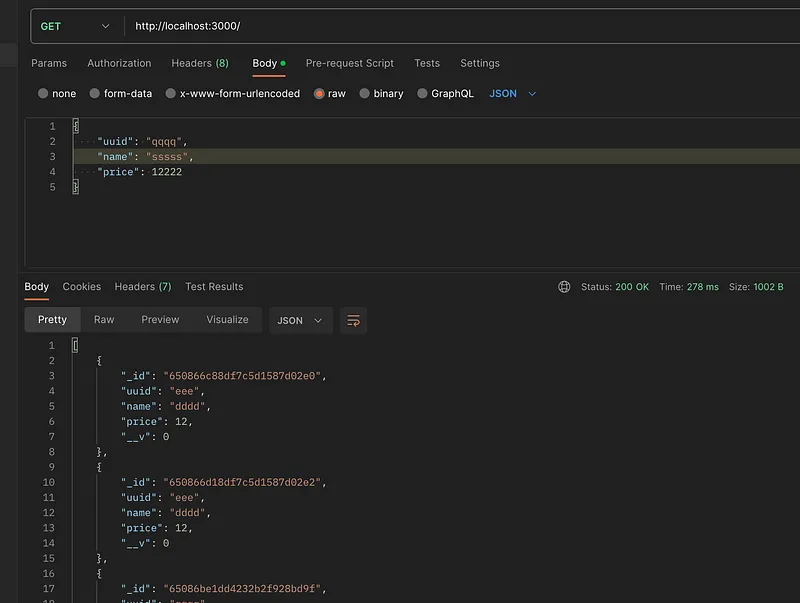Open the response JSON format dropdown
This screenshot has height=603, width=800.
point(301,320)
